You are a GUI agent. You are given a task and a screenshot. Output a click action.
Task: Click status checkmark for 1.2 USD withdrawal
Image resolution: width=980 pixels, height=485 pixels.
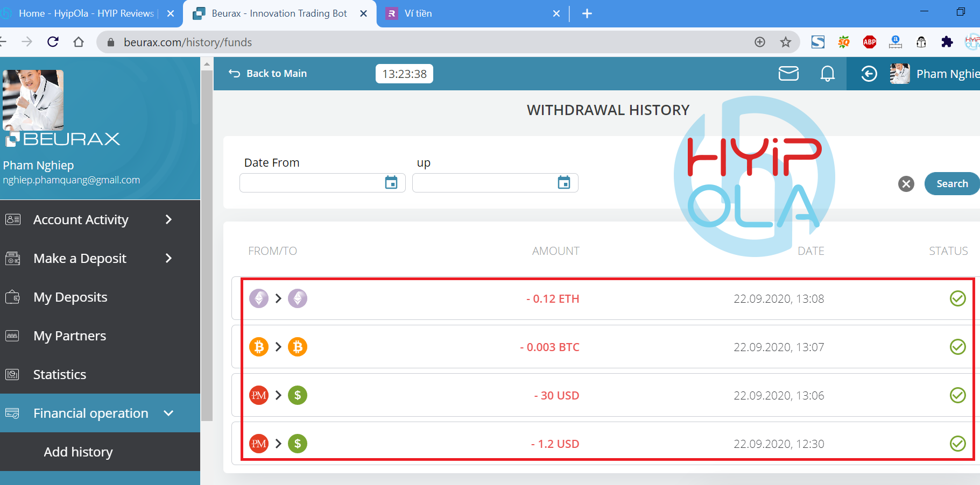958,444
